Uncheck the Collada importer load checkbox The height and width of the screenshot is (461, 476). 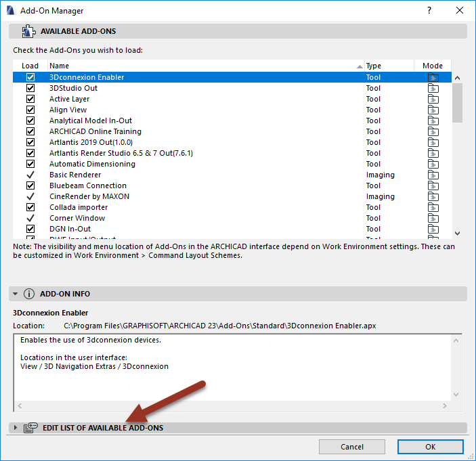click(30, 207)
